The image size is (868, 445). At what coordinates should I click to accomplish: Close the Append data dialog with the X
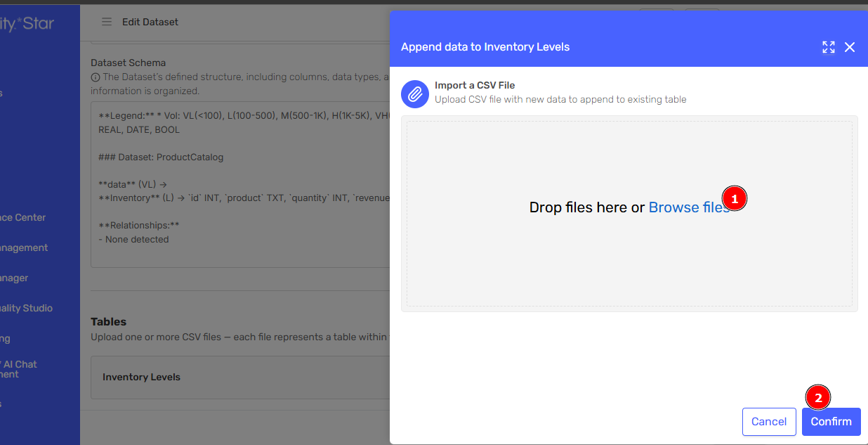(x=850, y=46)
